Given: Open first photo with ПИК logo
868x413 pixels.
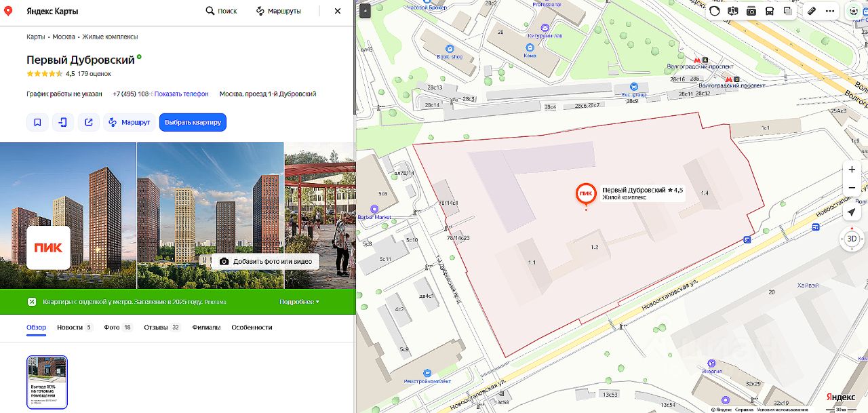Looking at the screenshot, I should (68, 216).
